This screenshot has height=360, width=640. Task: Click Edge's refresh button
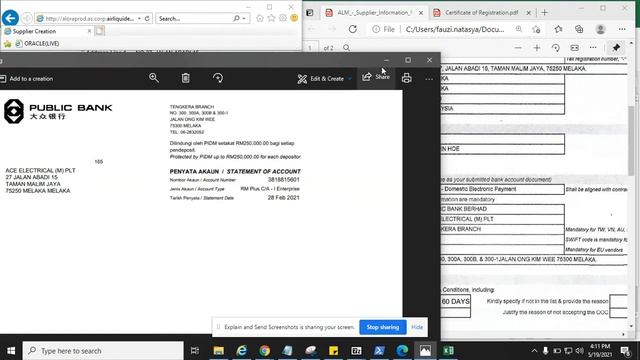click(x=353, y=29)
